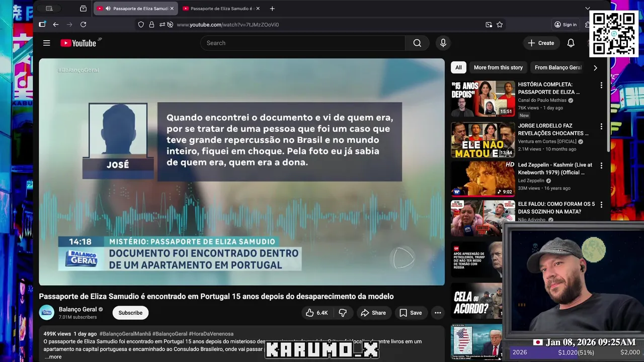Save video to playlist
This screenshot has height=362, width=644.
point(411,313)
